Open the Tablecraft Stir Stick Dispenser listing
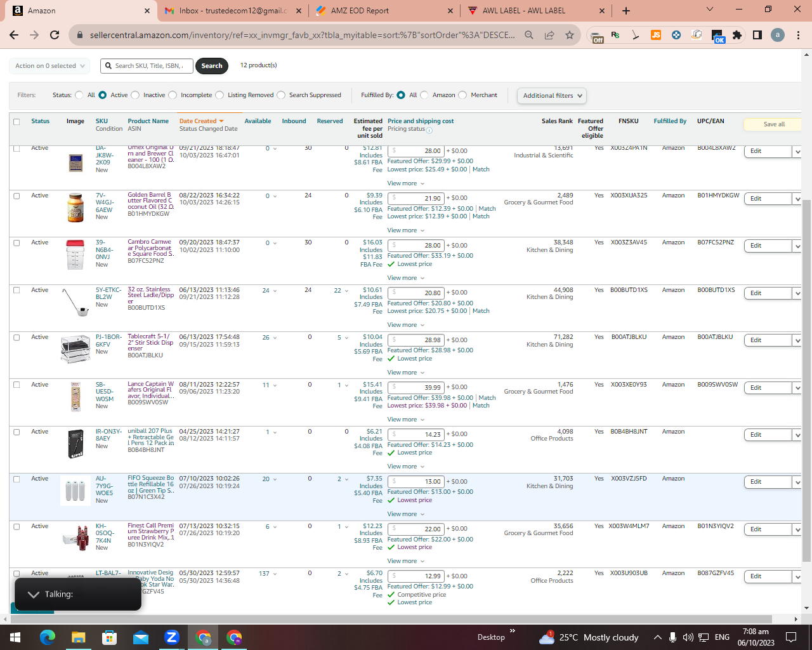812x650 pixels. (x=150, y=343)
